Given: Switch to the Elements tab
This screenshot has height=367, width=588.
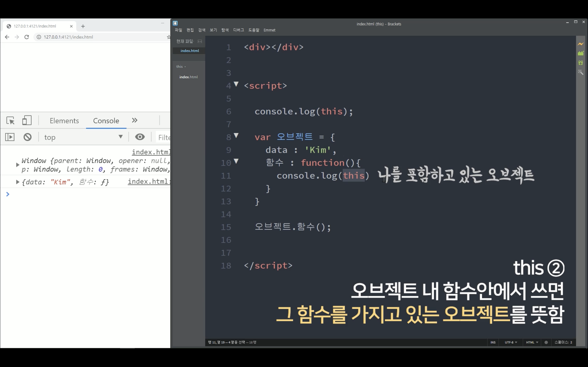Looking at the screenshot, I should 64,121.
